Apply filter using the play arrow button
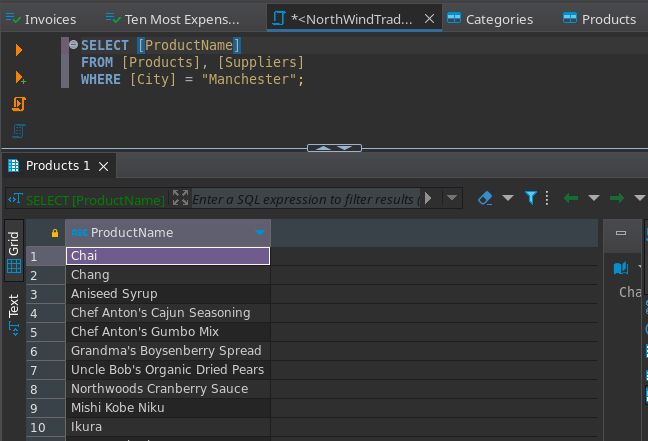 click(429, 198)
